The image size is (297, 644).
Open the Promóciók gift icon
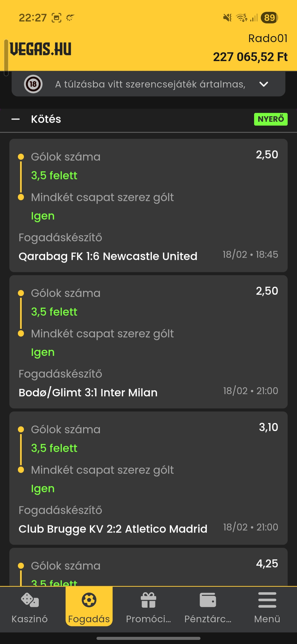tap(148, 600)
